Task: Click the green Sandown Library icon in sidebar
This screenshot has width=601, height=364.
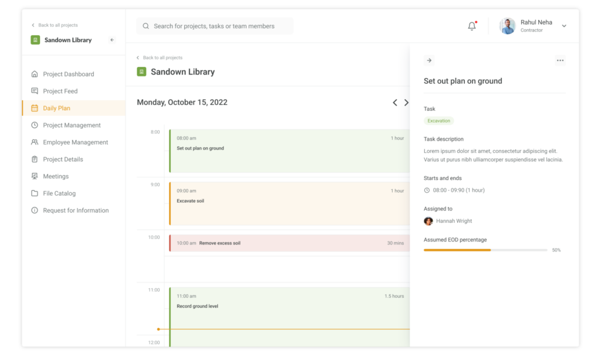Action: [x=35, y=40]
